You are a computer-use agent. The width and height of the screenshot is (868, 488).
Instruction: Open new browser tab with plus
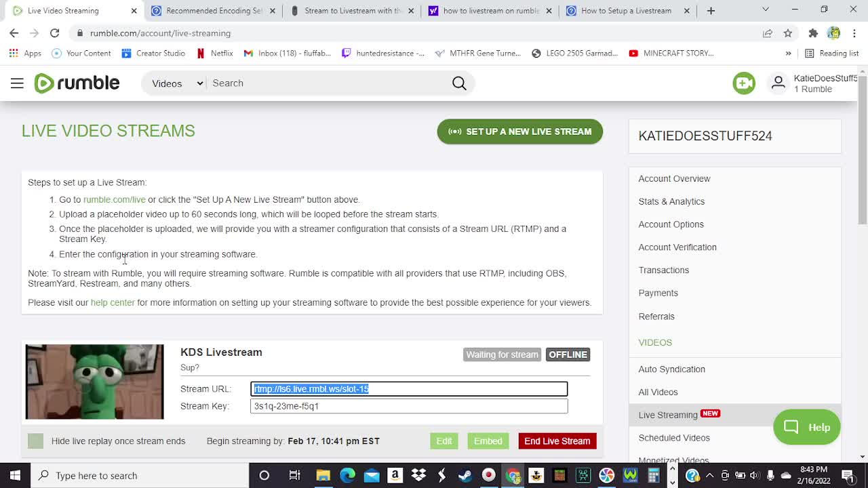click(711, 11)
